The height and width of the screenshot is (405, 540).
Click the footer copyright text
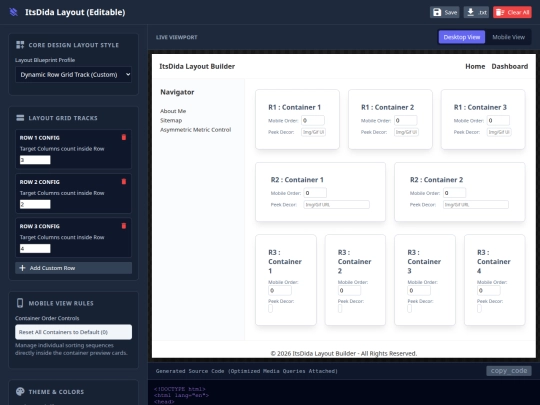coord(344,353)
